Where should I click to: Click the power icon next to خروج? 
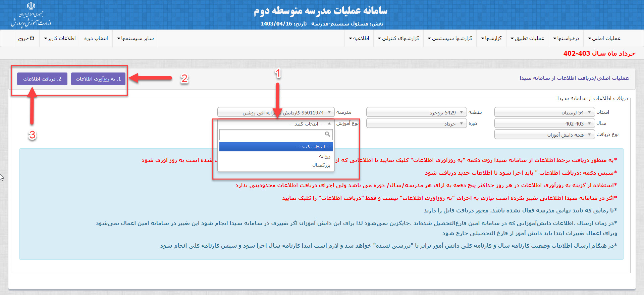[32, 38]
